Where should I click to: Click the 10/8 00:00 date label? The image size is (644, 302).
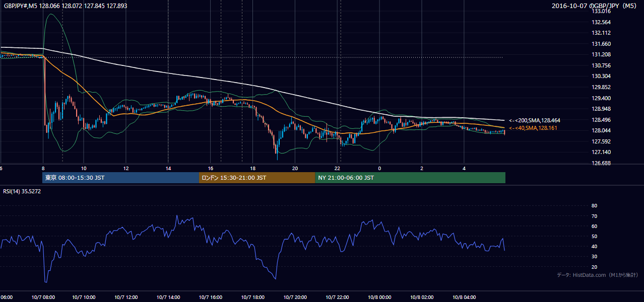[x=379, y=297]
